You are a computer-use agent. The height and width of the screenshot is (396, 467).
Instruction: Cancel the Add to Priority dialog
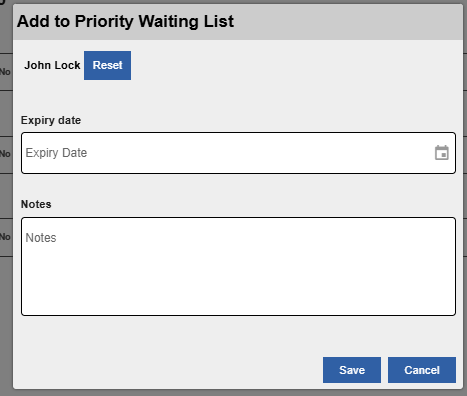422,370
